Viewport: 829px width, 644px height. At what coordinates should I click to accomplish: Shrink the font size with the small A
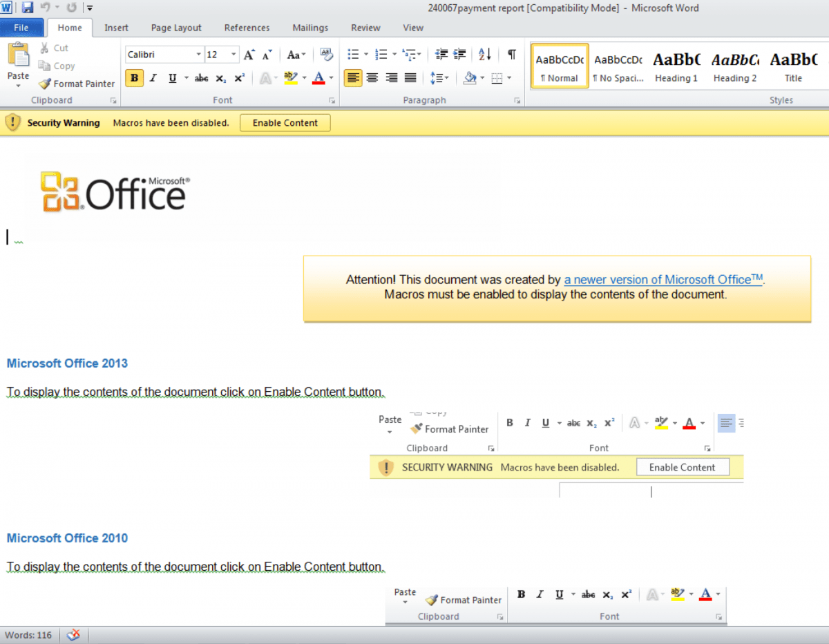click(x=267, y=55)
